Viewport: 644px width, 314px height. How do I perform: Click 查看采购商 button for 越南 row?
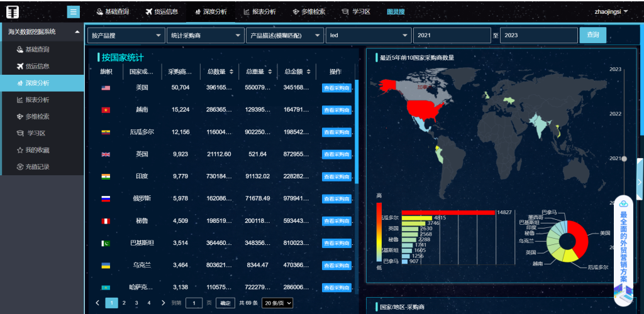click(x=336, y=110)
